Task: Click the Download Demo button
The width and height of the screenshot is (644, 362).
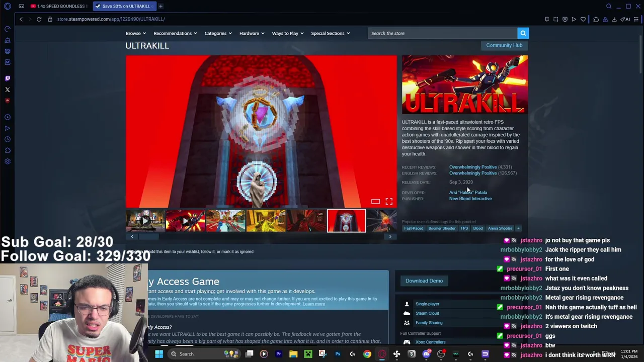Action: click(424, 281)
